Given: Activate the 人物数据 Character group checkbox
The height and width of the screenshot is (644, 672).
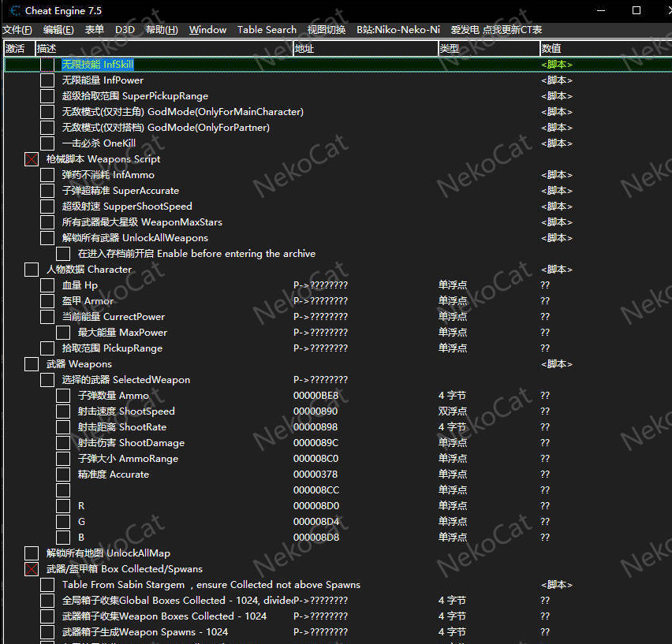Looking at the screenshot, I should click(x=32, y=270).
